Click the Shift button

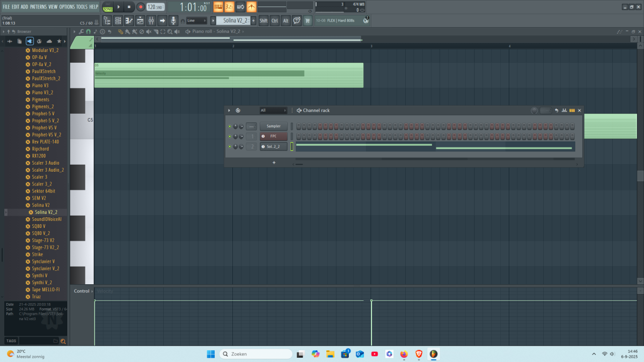click(x=264, y=20)
